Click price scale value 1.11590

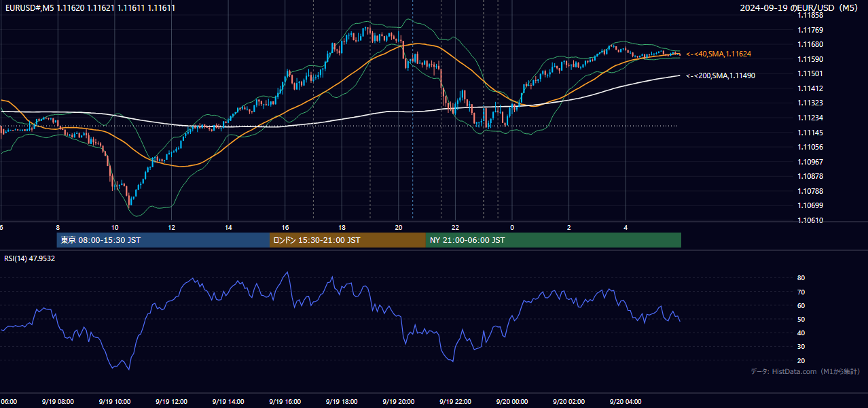click(810, 59)
